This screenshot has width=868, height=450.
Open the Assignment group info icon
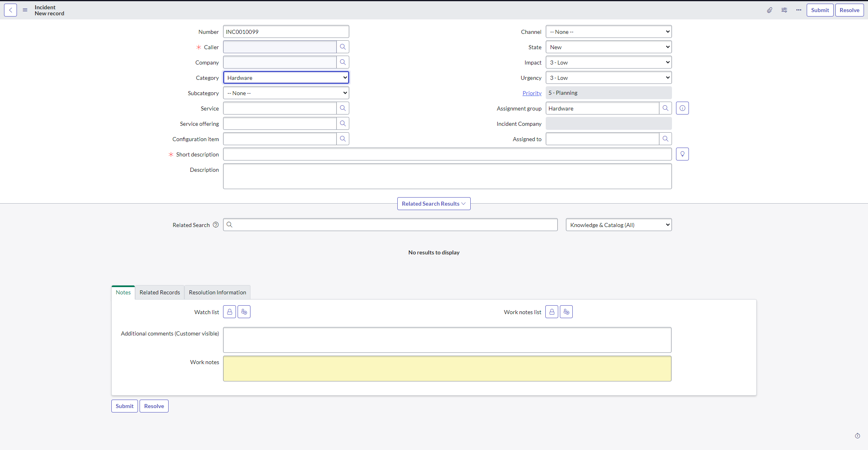point(682,108)
